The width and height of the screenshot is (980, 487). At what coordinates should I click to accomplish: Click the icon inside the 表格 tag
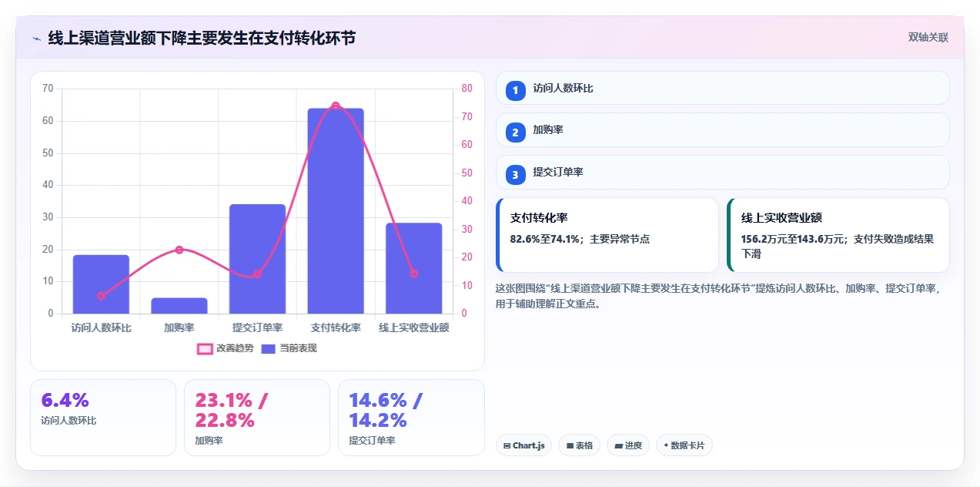pos(570,445)
